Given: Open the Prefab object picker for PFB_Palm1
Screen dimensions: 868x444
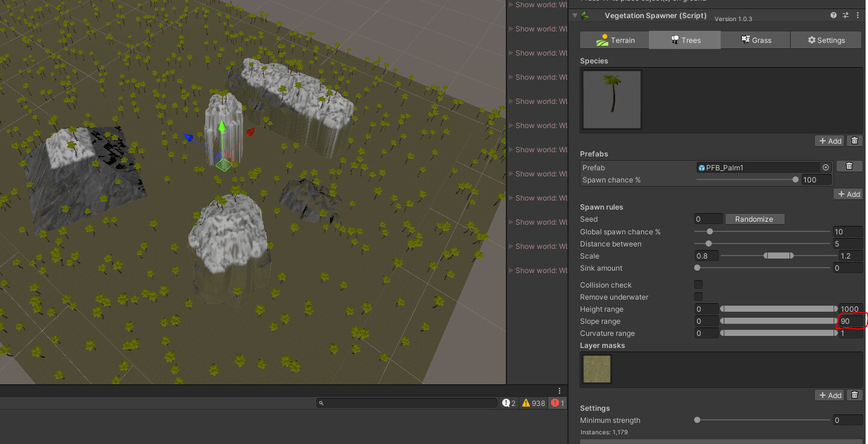Looking at the screenshot, I should (x=826, y=167).
